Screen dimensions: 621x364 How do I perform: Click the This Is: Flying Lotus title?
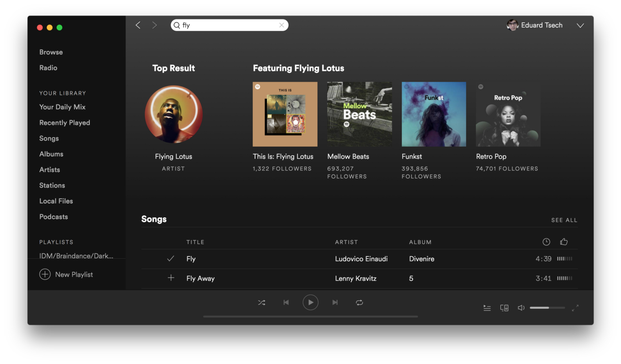tap(283, 157)
